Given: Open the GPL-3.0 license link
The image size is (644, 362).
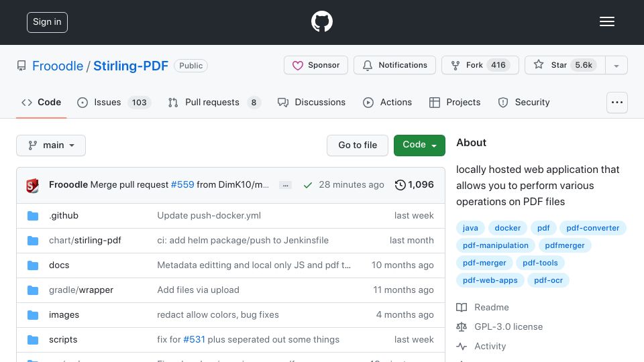Looking at the screenshot, I should [499, 326].
